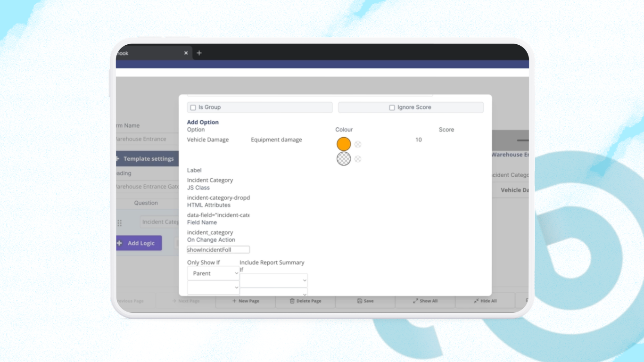Click the Hide All button
Screen dimensions: 644x362
[485, 301]
